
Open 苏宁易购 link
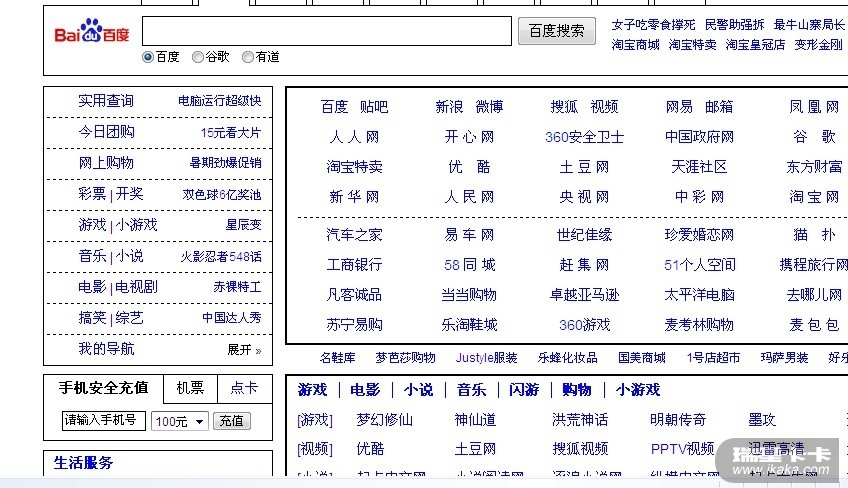pos(354,325)
